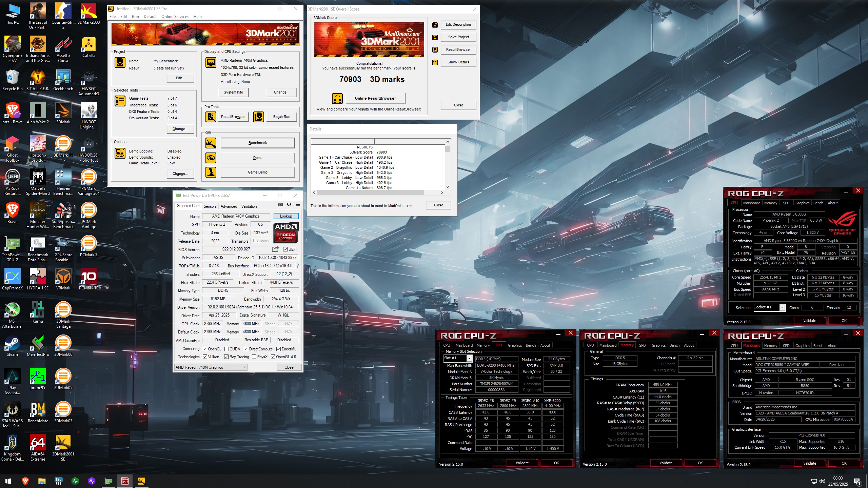Toggle the OpenCL checkbox
This screenshot has height=488, width=868.
[x=205, y=349]
